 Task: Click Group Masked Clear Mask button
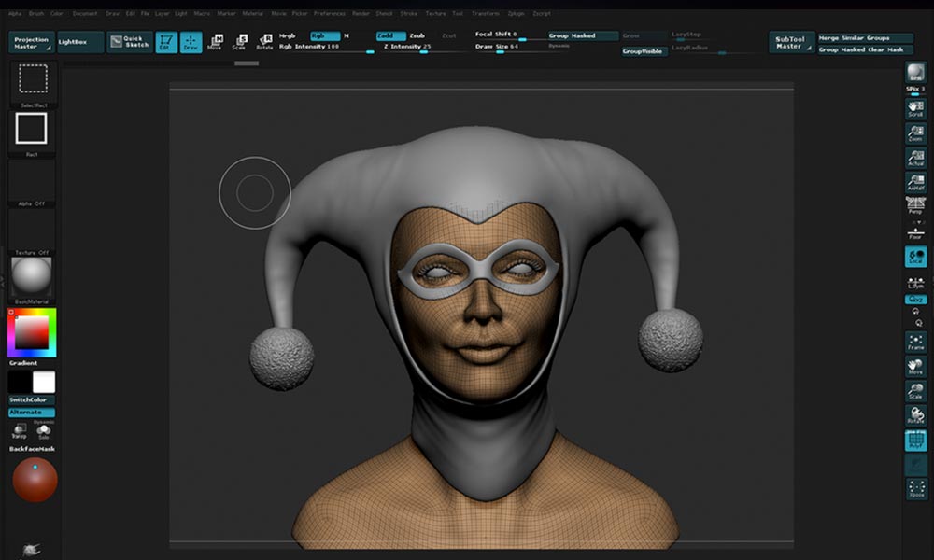[865, 50]
